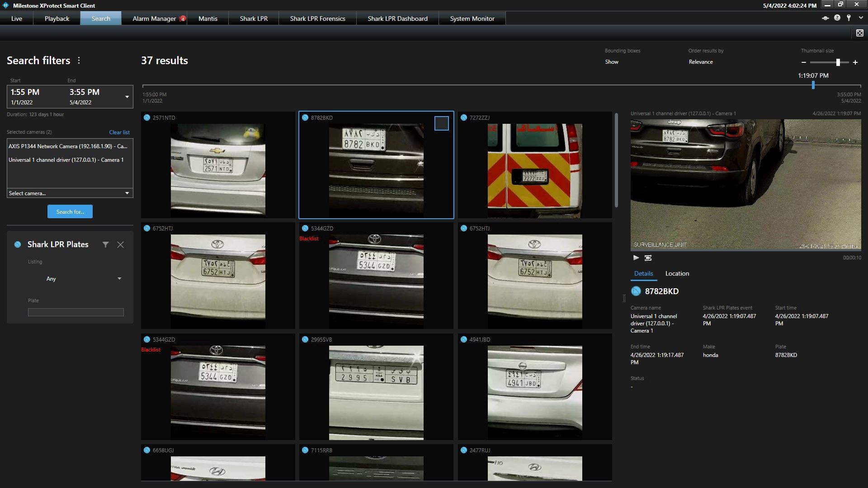Open the blacklisted 5344GZD thumbnail in middle column
The height and width of the screenshot is (488, 868).
click(x=376, y=281)
